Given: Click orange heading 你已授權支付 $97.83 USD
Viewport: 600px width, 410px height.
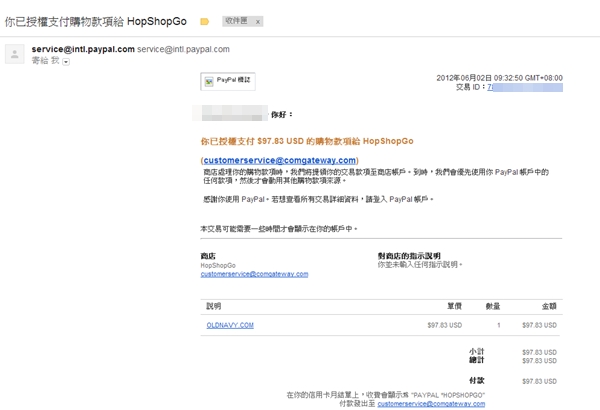Looking at the screenshot, I should pyautogui.click(x=307, y=141).
